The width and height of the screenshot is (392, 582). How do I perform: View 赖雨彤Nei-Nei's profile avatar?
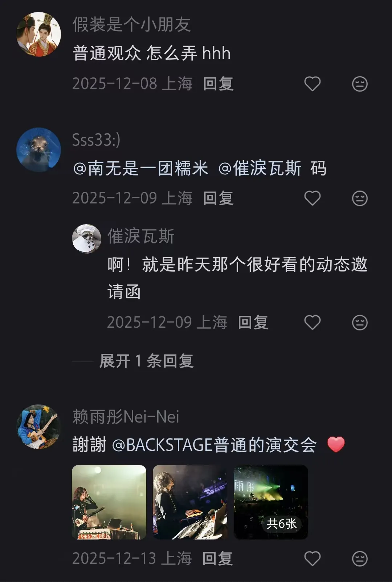pyautogui.click(x=38, y=427)
